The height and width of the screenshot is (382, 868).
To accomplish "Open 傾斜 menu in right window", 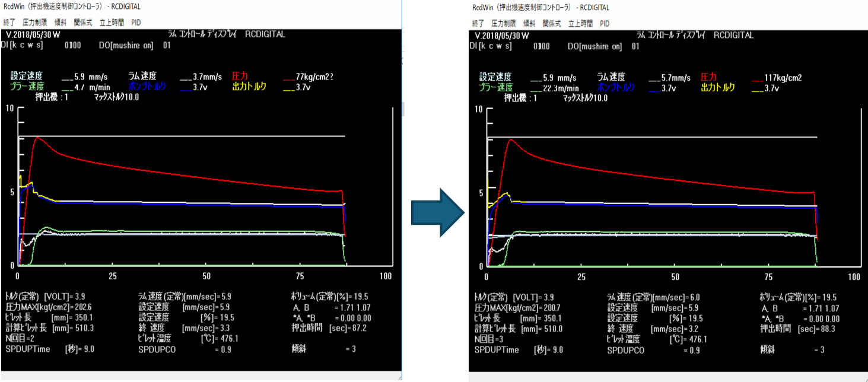I will click(529, 24).
